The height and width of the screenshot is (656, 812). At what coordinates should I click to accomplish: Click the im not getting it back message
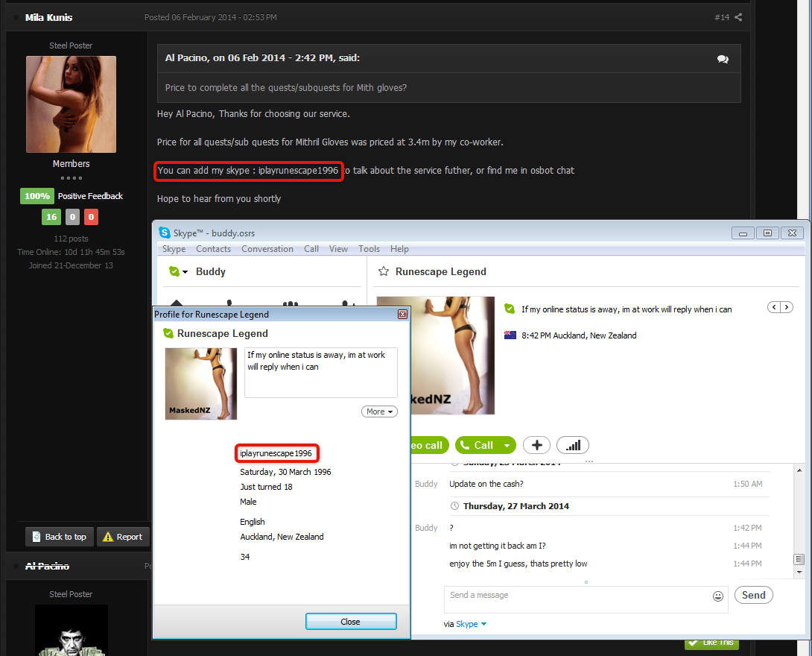tap(498, 546)
